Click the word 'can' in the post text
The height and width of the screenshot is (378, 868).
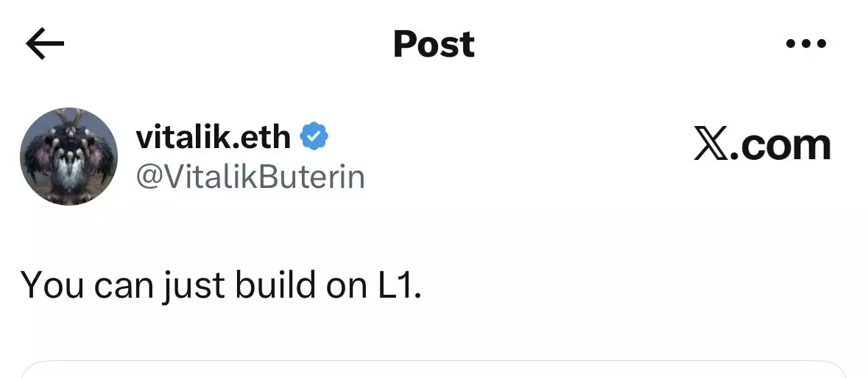click(x=122, y=284)
